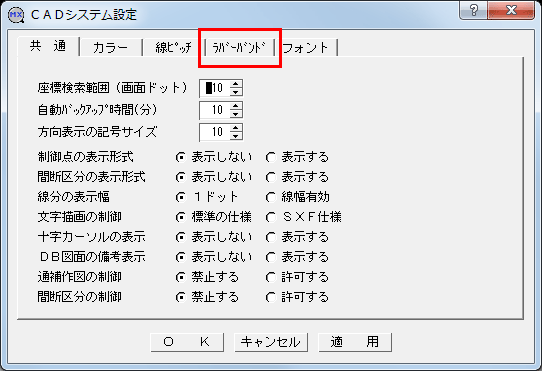Decrease 座標検索範囲 with down arrow

tap(236, 92)
